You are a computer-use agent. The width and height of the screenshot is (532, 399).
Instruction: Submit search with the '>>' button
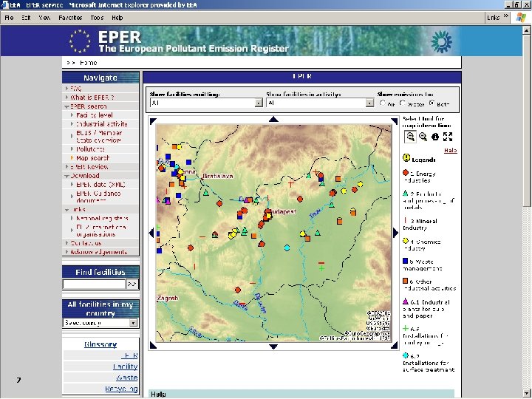tap(132, 284)
